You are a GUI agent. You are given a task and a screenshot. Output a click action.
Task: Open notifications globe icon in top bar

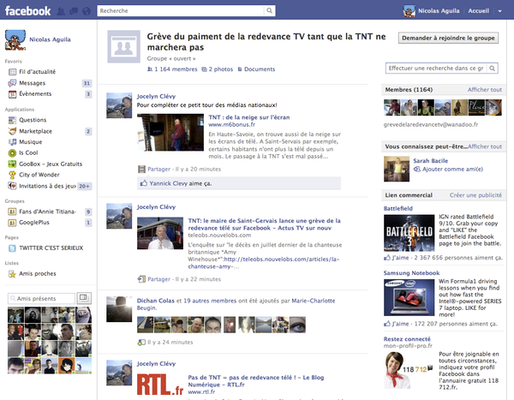point(86,11)
